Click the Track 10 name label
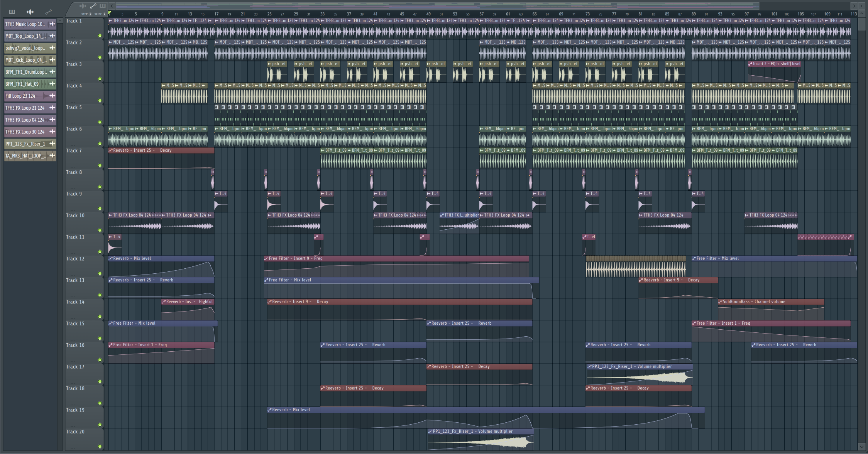The height and width of the screenshot is (454, 868). [75, 215]
